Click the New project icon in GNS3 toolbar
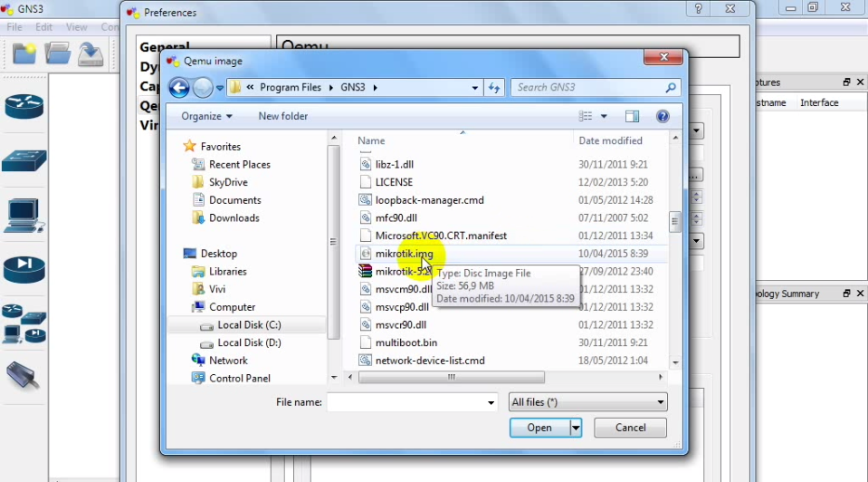The width and height of the screenshot is (868, 482). click(24, 54)
